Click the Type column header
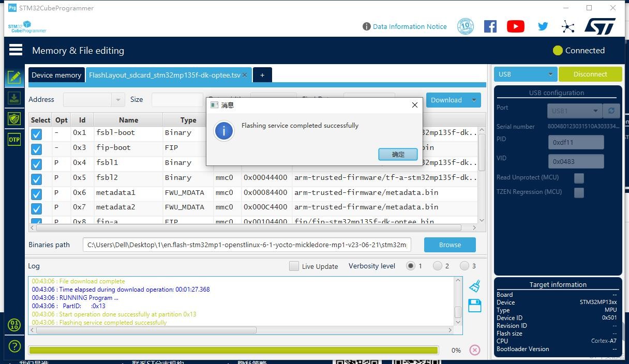This screenshot has height=364, width=629. point(188,120)
